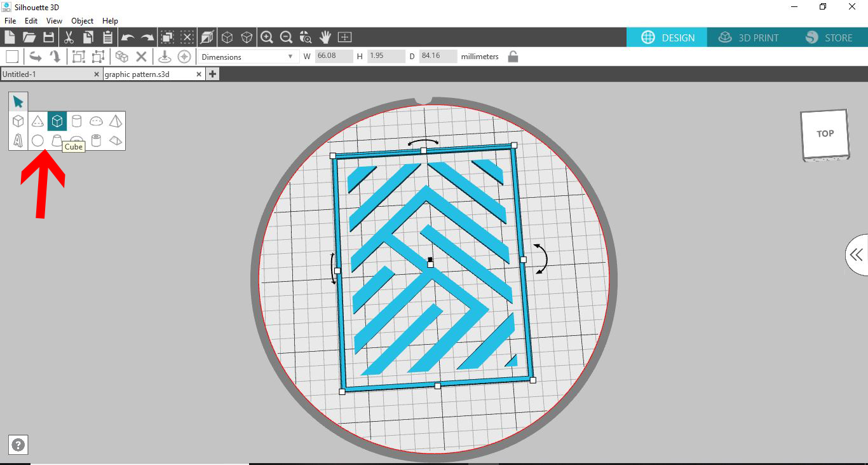Click the height H value field

386,57
